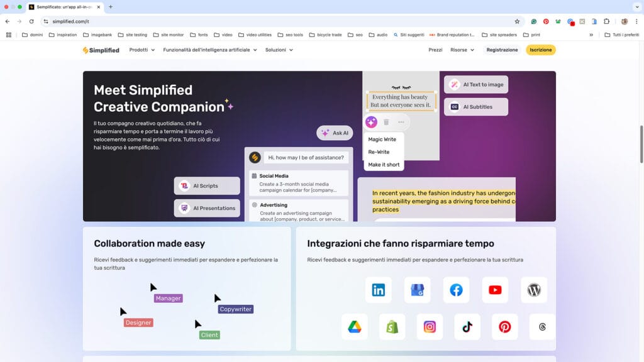
Task: Click the Facebook integration icon
Action: [456, 290]
